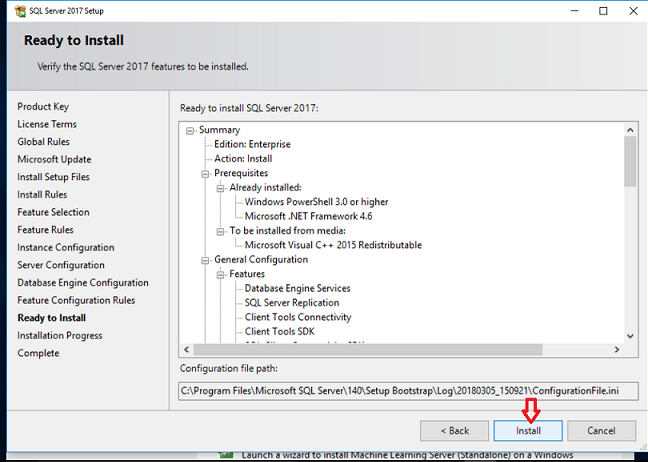Collapse the Summary tree node
Image resolution: width=648 pixels, height=462 pixels.
191,130
